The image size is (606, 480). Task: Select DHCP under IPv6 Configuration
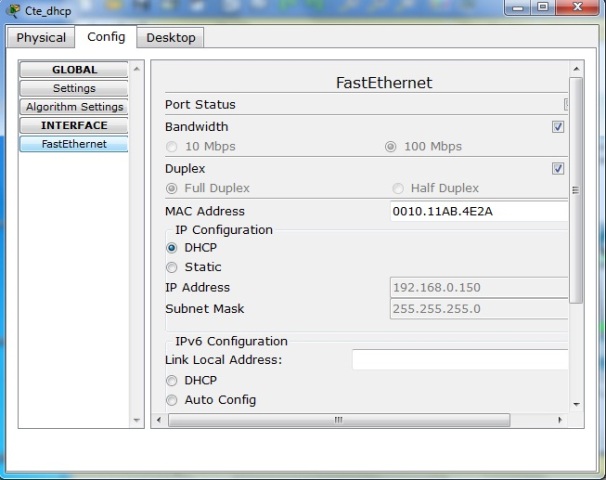click(x=172, y=381)
